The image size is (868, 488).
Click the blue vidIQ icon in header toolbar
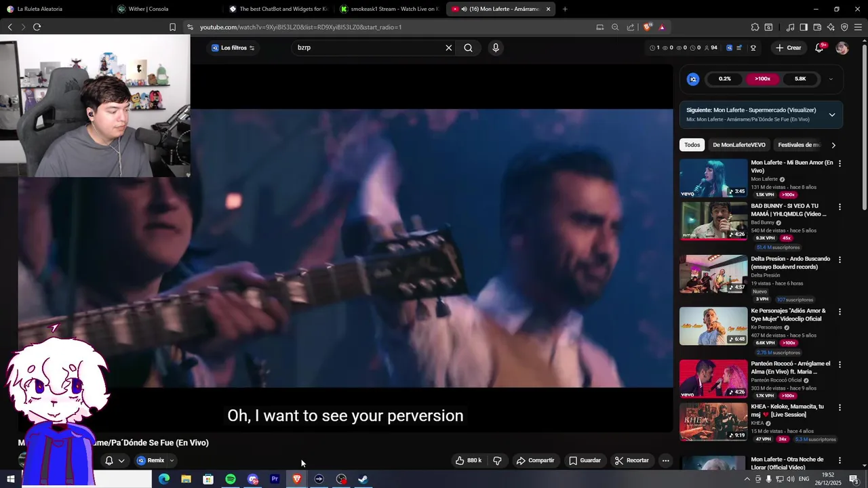730,48
